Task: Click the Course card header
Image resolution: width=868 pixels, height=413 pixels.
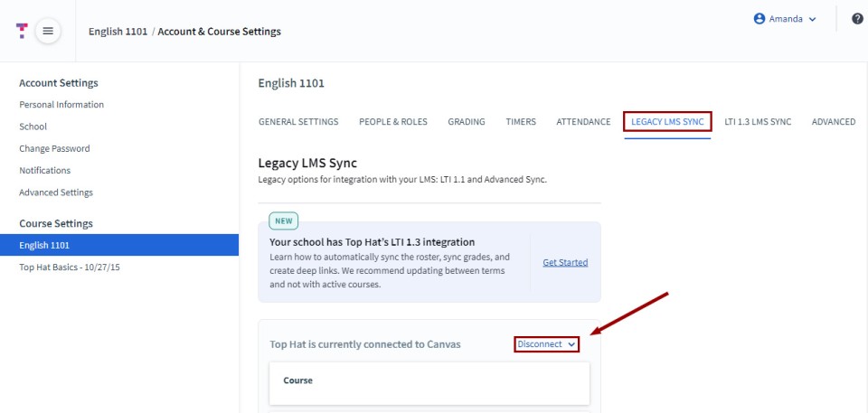Action: click(297, 380)
